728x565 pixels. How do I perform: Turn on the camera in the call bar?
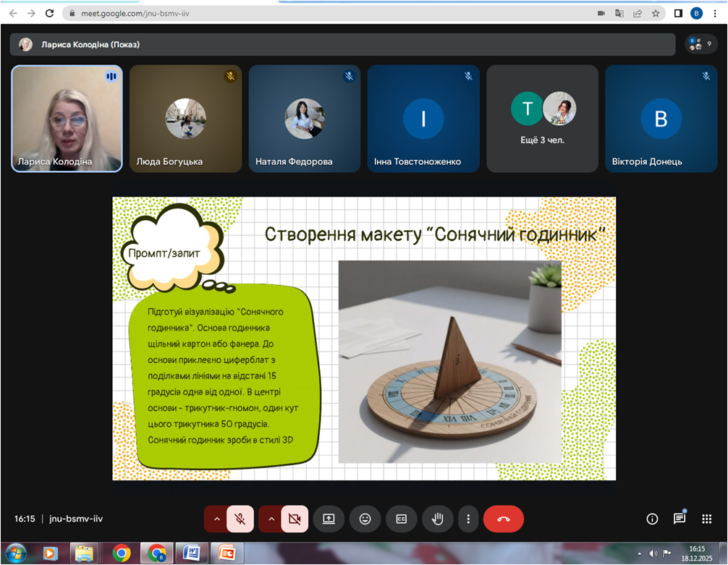[x=295, y=519]
